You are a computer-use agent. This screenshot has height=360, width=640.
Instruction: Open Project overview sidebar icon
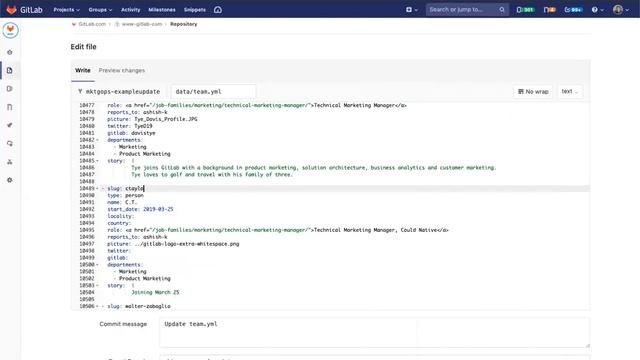coord(10,52)
